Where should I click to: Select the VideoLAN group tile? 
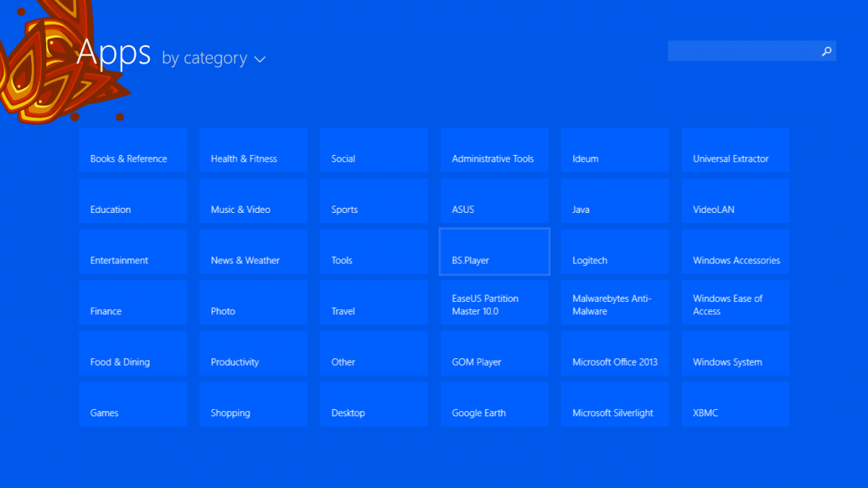point(736,201)
